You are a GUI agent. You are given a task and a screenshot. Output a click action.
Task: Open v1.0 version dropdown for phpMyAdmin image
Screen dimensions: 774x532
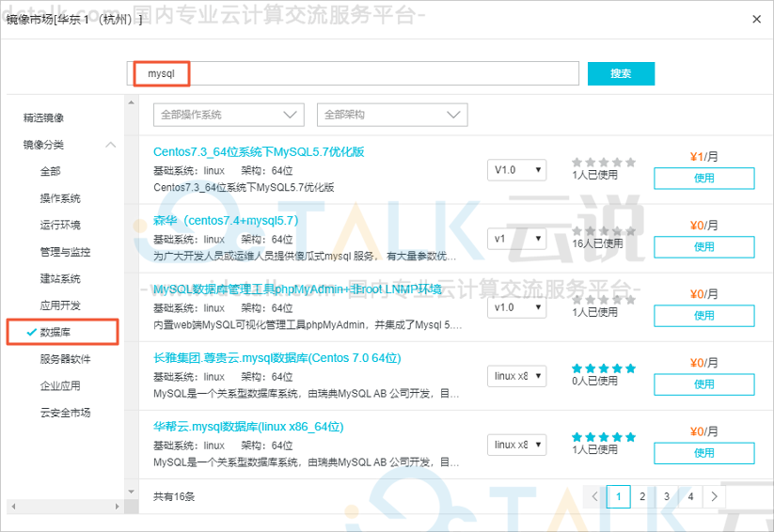[x=517, y=307]
